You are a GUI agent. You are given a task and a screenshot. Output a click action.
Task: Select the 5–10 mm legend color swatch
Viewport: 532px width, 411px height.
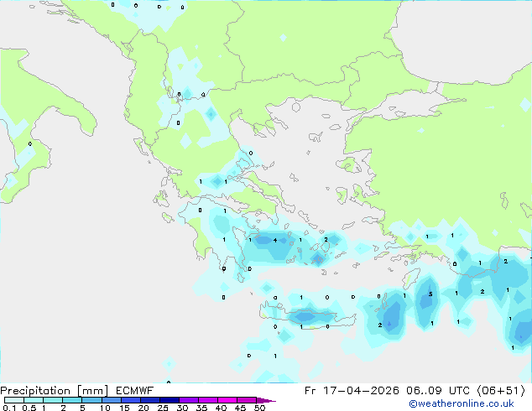(91, 400)
